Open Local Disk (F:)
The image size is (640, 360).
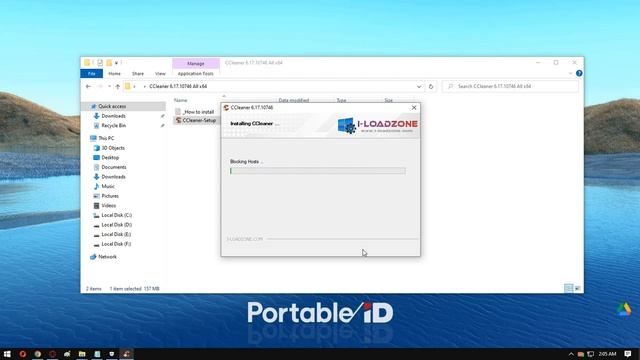click(116, 244)
